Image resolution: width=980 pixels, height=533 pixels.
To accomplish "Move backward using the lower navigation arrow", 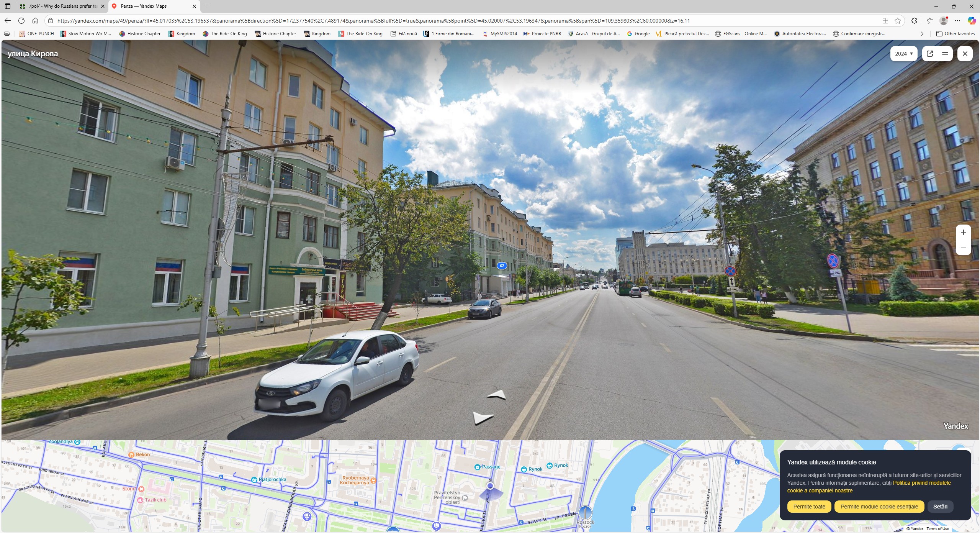I will pos(482,418).
